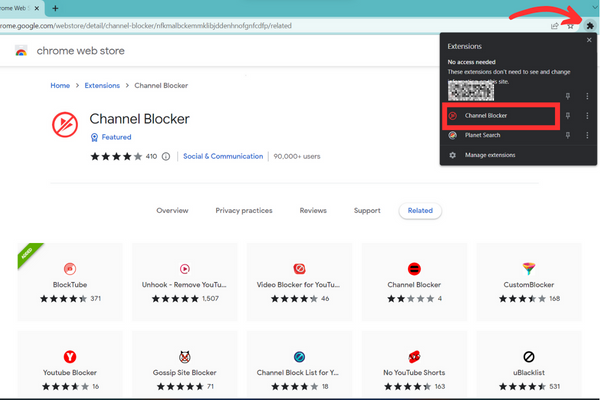Click the CustomBlocker title text

coord(529,285)
